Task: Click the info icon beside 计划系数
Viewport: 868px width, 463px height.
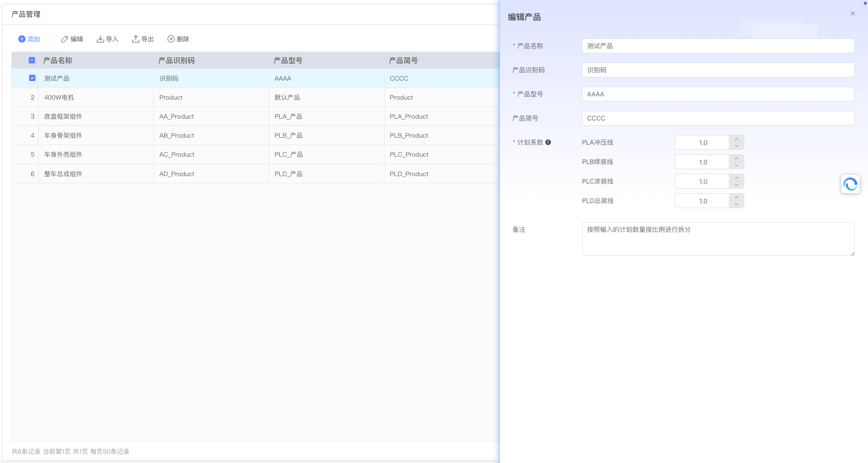Action: tap(548, 142)
